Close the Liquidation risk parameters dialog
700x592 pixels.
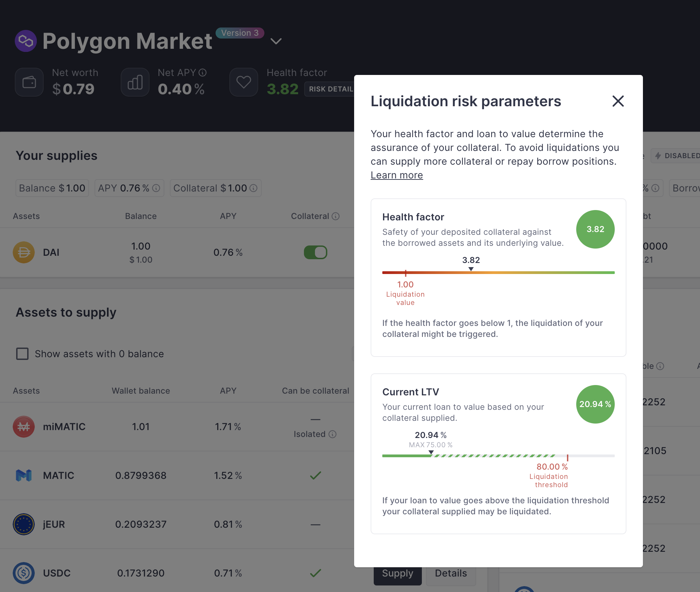(618, 101)
